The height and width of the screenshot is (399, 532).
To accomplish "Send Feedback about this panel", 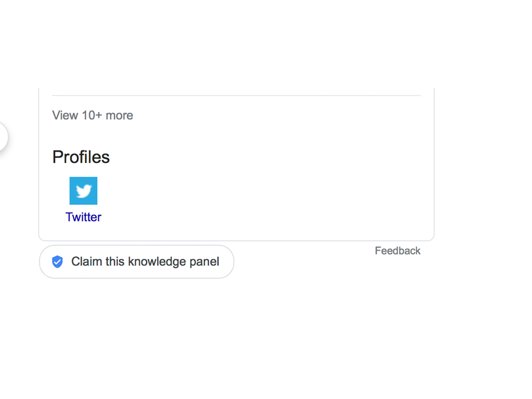I will tap(397, 251).
